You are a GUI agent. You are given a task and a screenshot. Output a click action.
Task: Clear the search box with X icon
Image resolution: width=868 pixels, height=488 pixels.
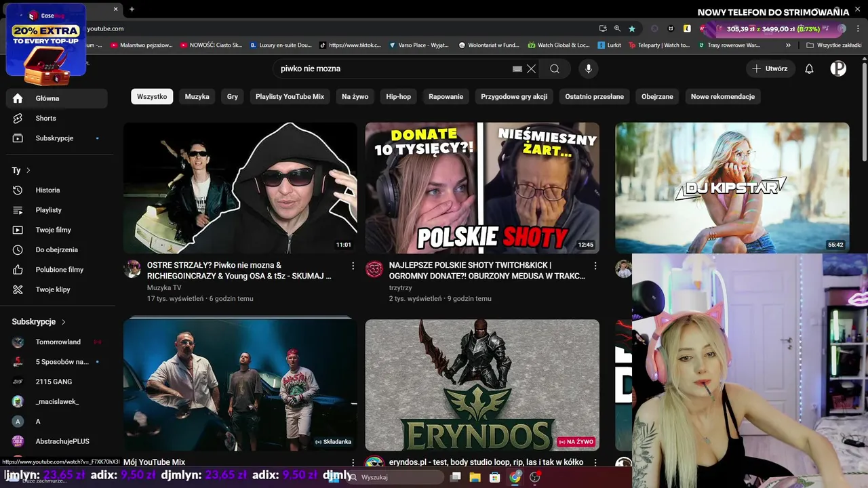point(532,68)
